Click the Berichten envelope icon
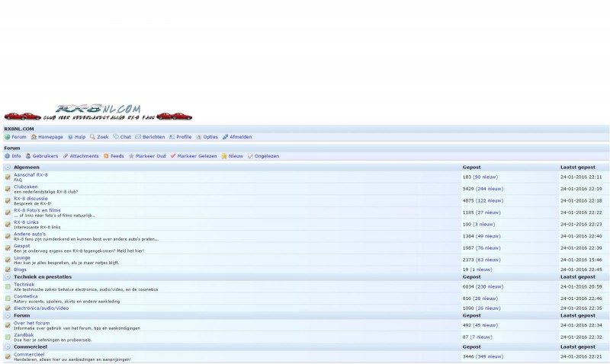Screen dimensions: 610x364 coord(138,137)
